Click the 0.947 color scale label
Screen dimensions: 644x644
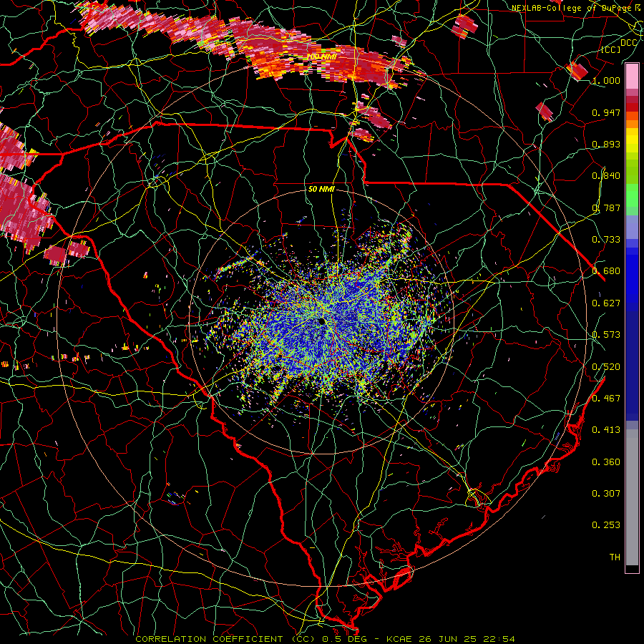pyautogui.click(x=606, y=112)
